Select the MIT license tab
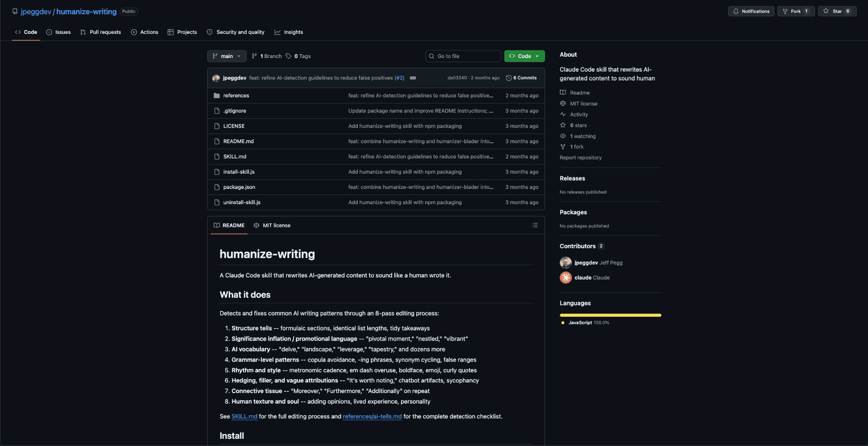The height and width of the screenshot is (446, 868). tap(272, 225)
